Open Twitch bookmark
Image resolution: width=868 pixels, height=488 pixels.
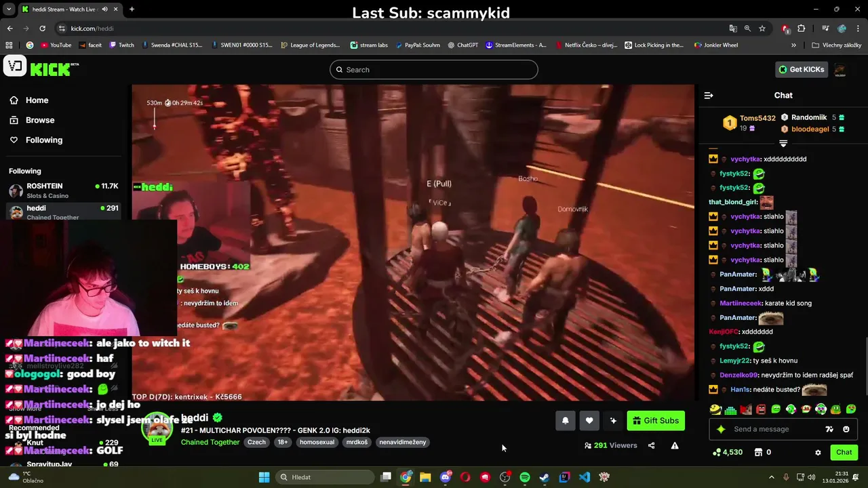(121, 45)
